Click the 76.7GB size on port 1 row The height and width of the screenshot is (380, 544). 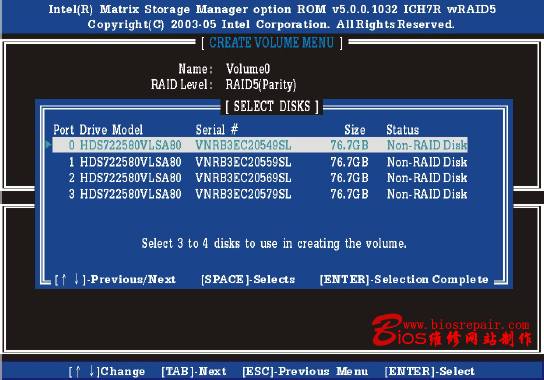point(349,162)
